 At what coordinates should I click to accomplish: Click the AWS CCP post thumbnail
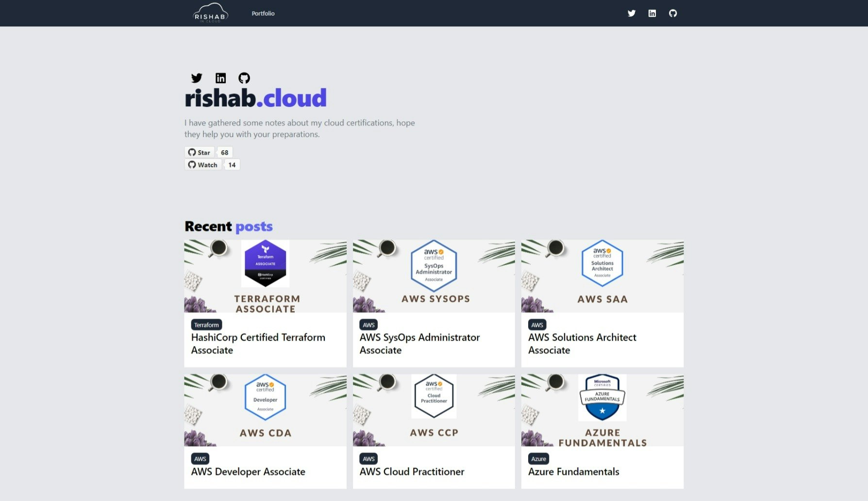pos(434,409)
